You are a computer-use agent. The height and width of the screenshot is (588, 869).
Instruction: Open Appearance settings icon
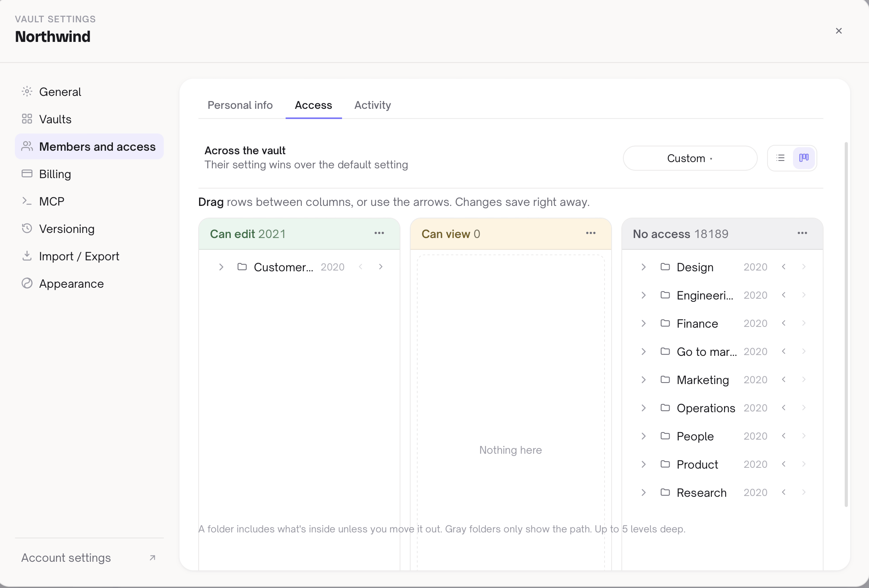pyautogui.click(x=27, y=283)
